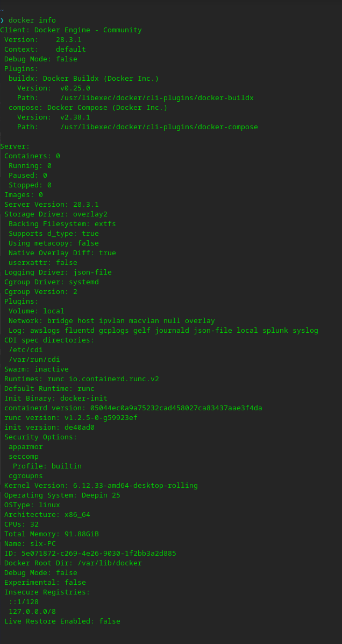
Task: Click the "Backing Filesystem: extfs" line
Action: click(62, 224)
